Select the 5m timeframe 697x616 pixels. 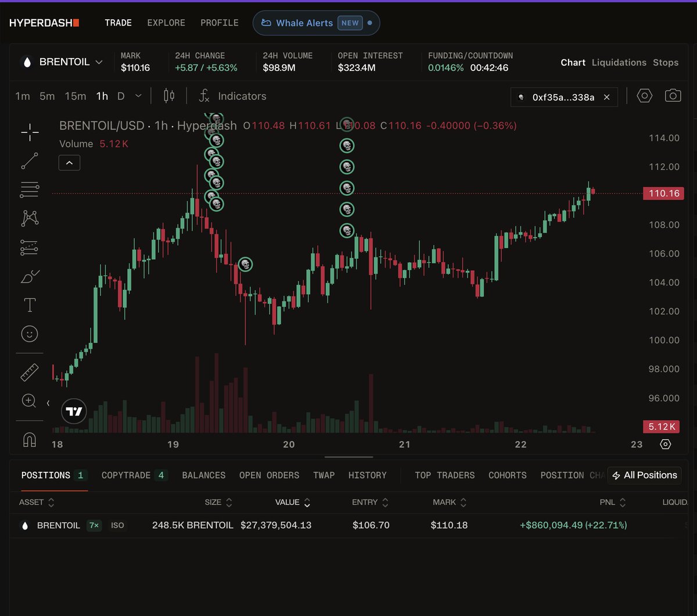pos(47,96)
